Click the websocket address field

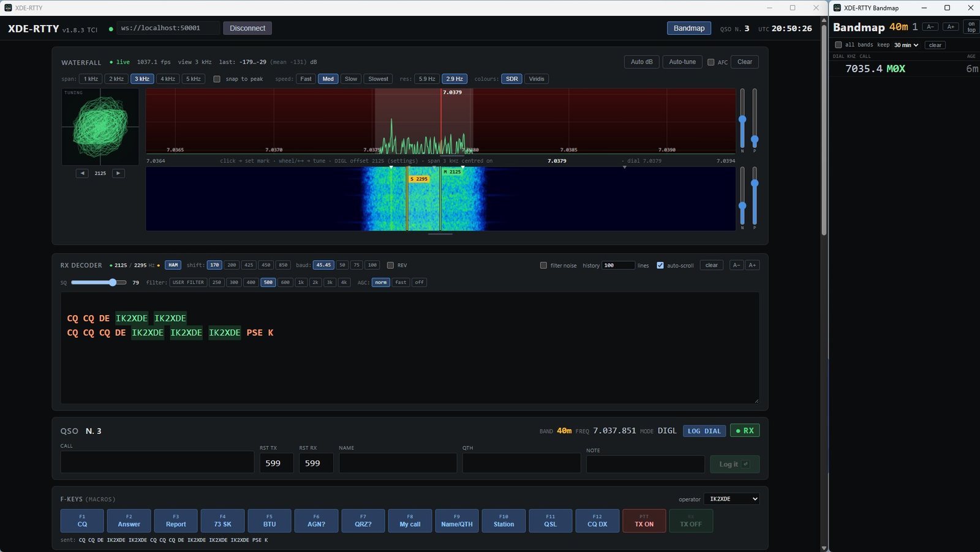pos(168,28)
